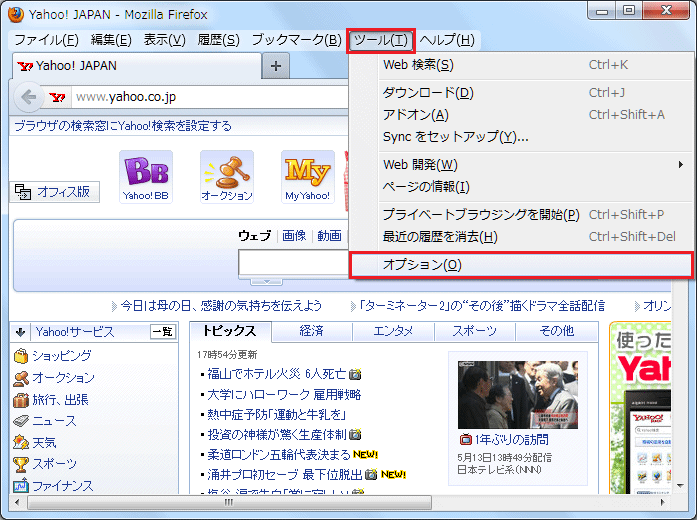
Task: Click the handshake icon next to オークション in sidebar
Action: coord(21,378)
